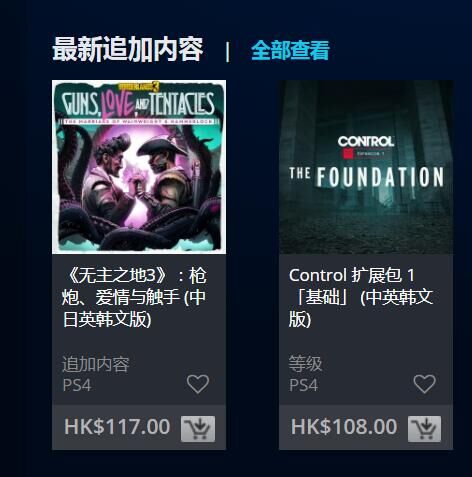472x477 pixels.
Task: Click the 最新追加内容 section heading
Action: (x=128, y=50)
